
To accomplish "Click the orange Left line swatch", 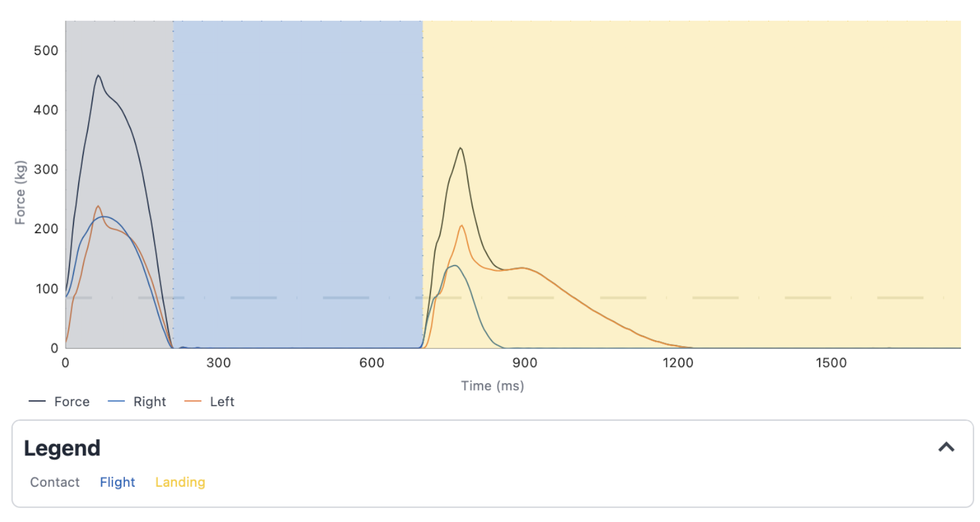I will pyautogui.click(x=193, y=401).
